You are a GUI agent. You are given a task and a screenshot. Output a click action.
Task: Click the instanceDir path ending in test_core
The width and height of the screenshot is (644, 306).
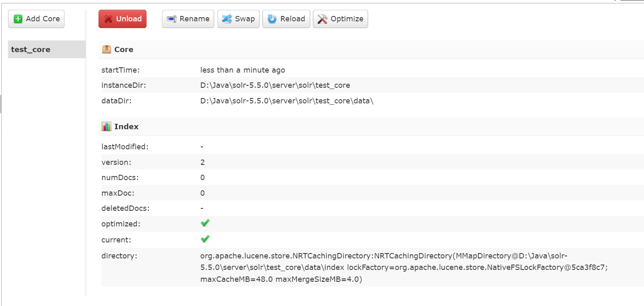pyautogui.click(x=275, y=85)
